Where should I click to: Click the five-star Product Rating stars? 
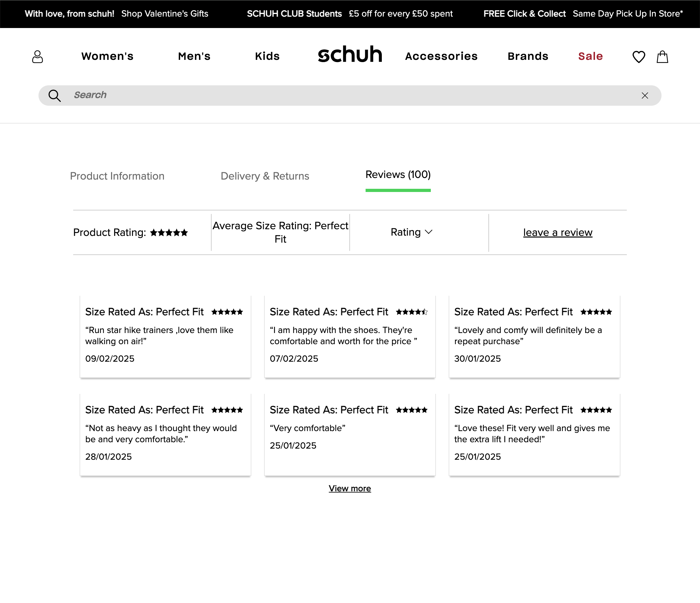(169, 232)
